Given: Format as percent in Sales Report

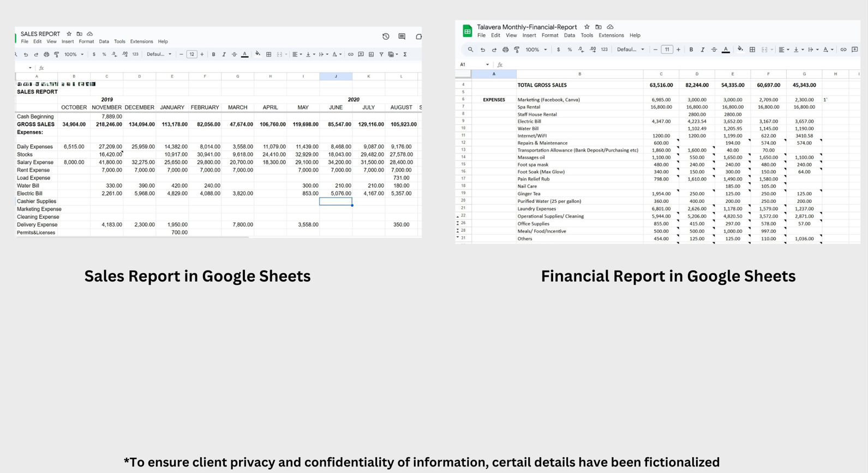Looking at the screenshot, I should click(104, 55).
